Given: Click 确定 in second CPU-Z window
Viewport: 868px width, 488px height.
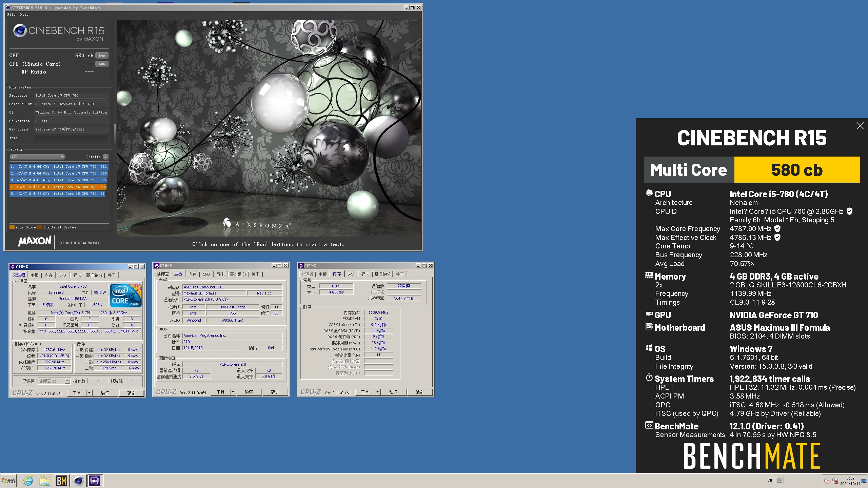Looking at the screenshot, I should (x=275, y=392).
